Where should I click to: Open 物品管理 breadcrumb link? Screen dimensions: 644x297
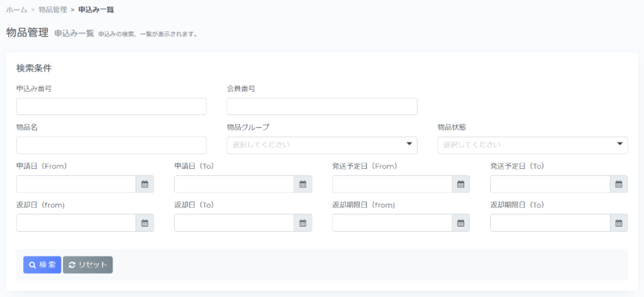point(53,9)
